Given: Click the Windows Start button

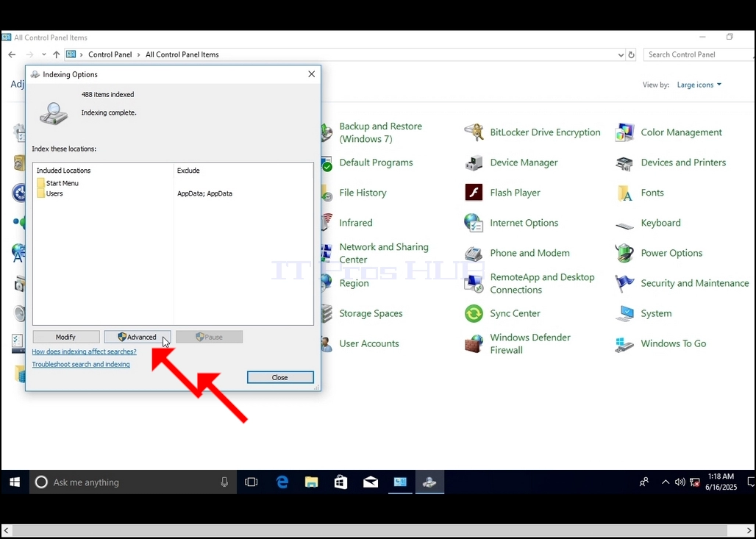Looking at the screenshot, I should [15, 482].
